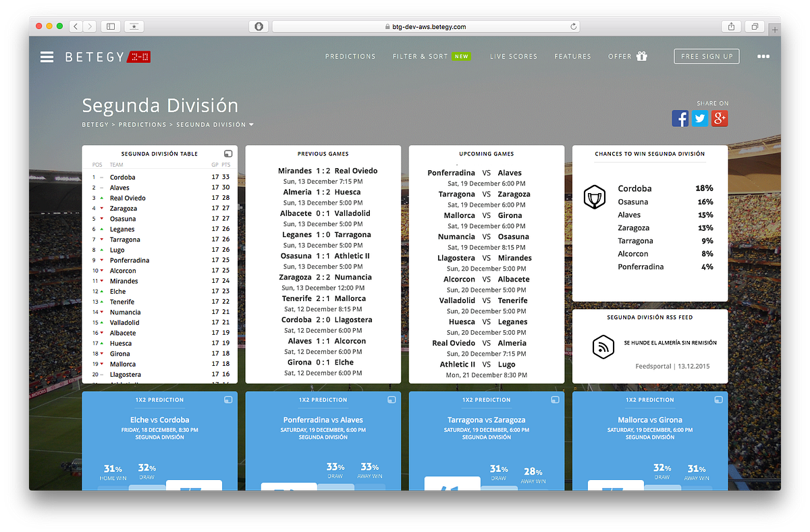Click the trophy icon in Chances widget

pos(595,197)
